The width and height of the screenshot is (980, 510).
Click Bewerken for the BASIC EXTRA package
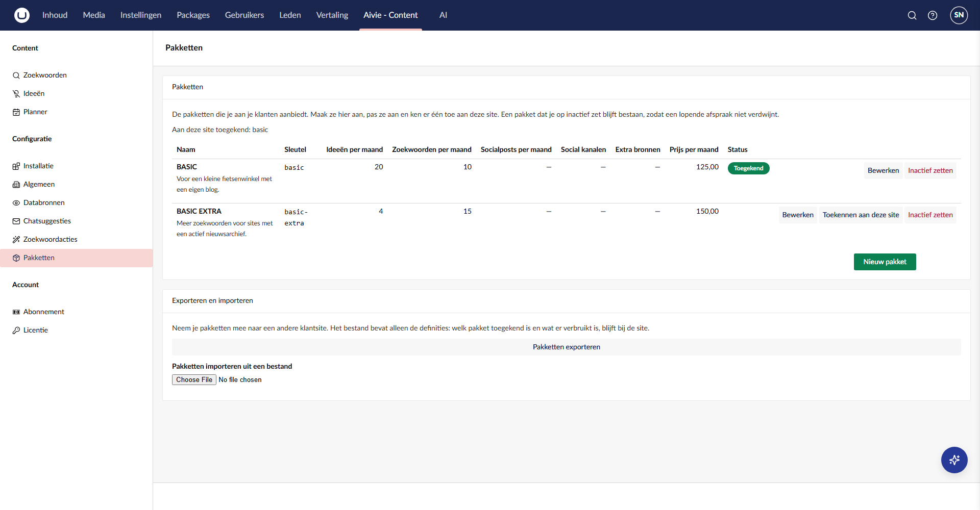coord(798,215)
